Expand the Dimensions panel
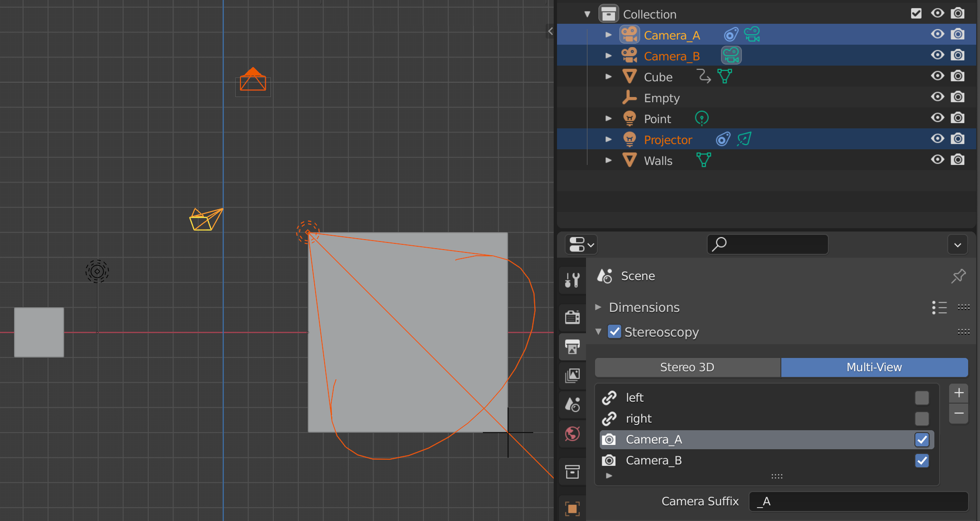This screenshot has width=980, height=521. pos(598,307)
